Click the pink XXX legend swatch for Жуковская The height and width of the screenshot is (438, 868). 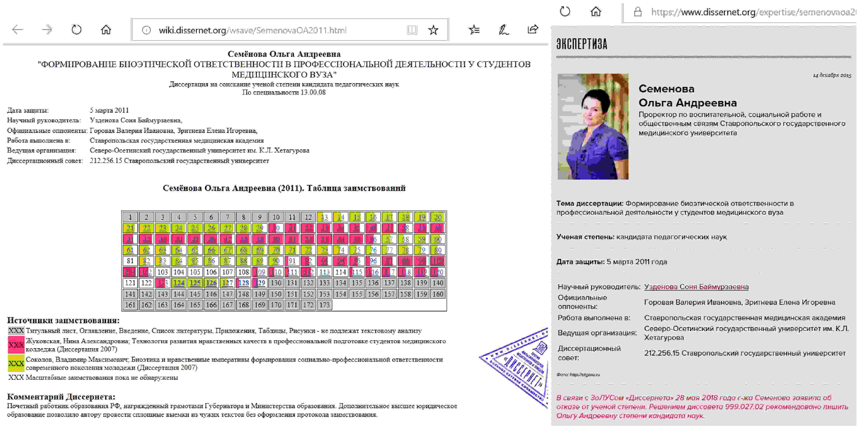16,345
